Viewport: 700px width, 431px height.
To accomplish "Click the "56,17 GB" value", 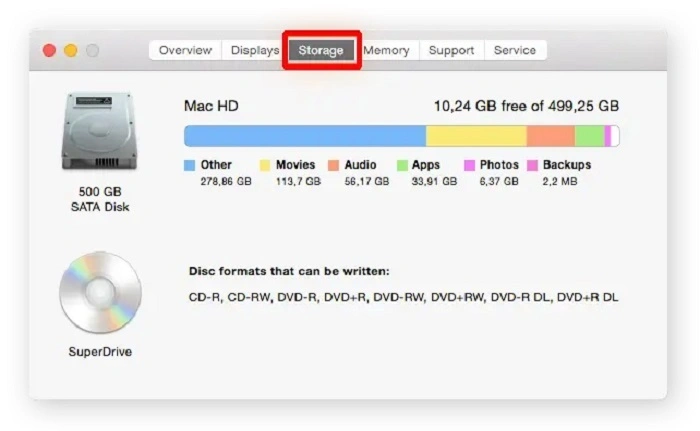I will 367,181.
